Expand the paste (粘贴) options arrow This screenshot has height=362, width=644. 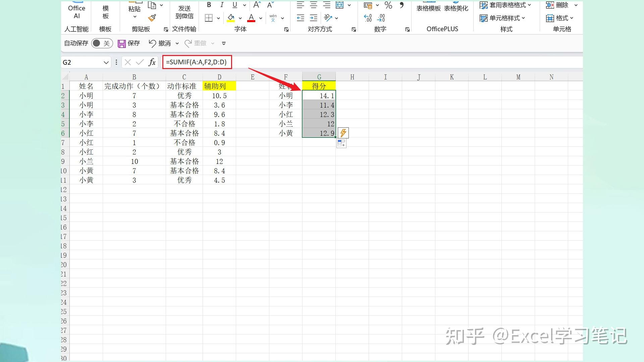pos(135,16)
